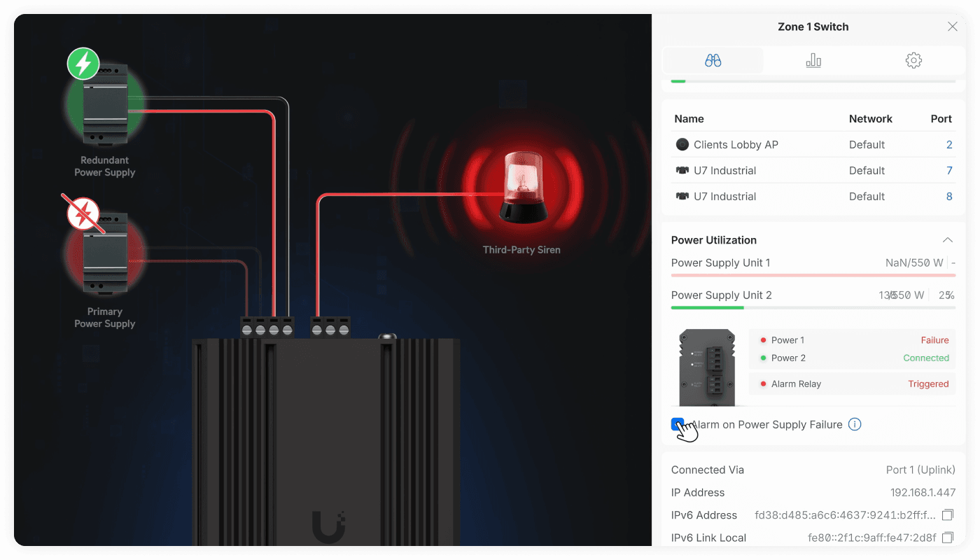
Task: Click the Name column header
Action: point(689,119)
